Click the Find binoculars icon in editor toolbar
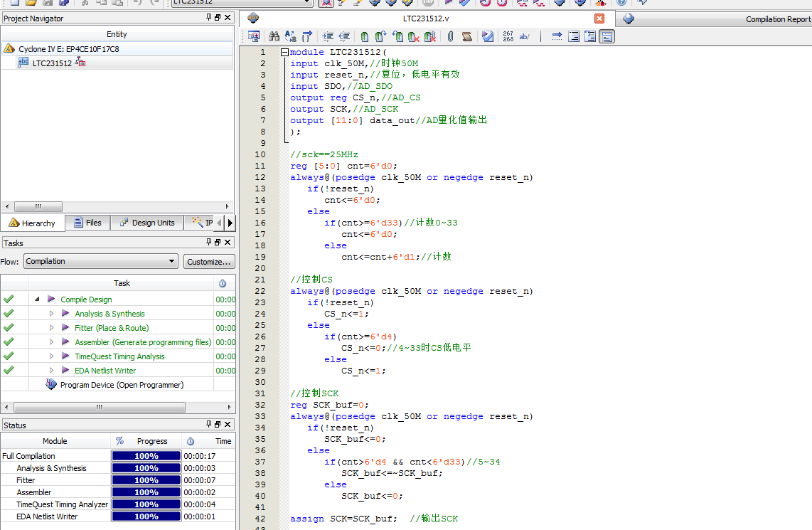Viewport: 812px width, 530px height. click(274, 37)
